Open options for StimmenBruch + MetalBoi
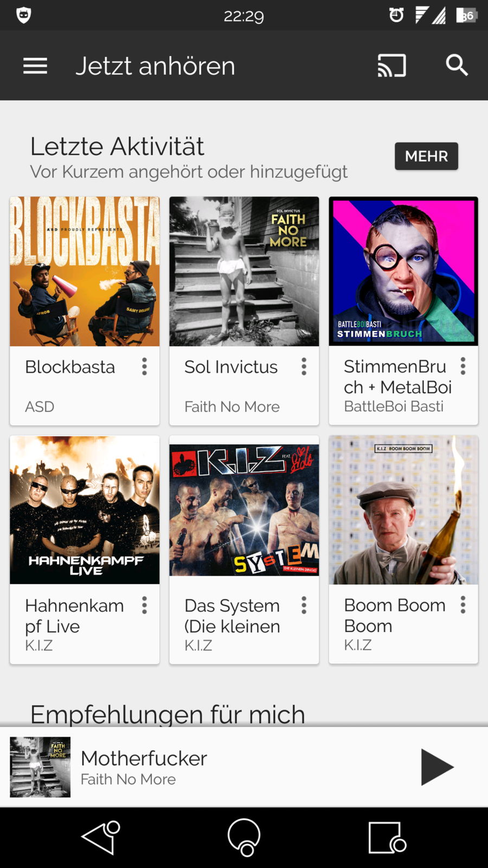The image size is (488, 868). point(463,366)
